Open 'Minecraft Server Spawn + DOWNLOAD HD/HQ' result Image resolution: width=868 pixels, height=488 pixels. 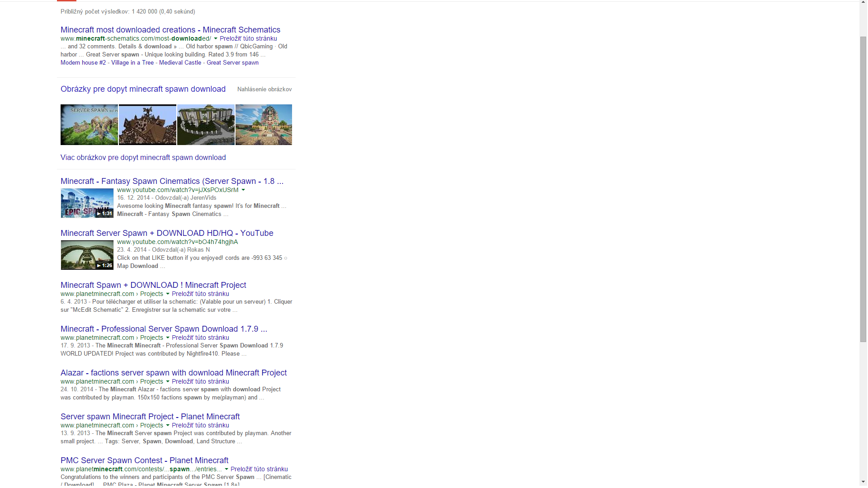coord(167,233)
